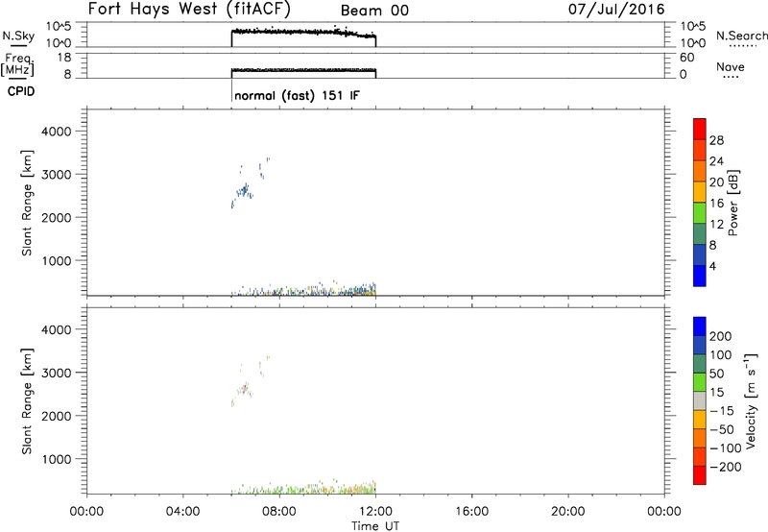Click the 'Power [dB]' colorbar title
Screen dimensions: 768x532
[732, 203]
